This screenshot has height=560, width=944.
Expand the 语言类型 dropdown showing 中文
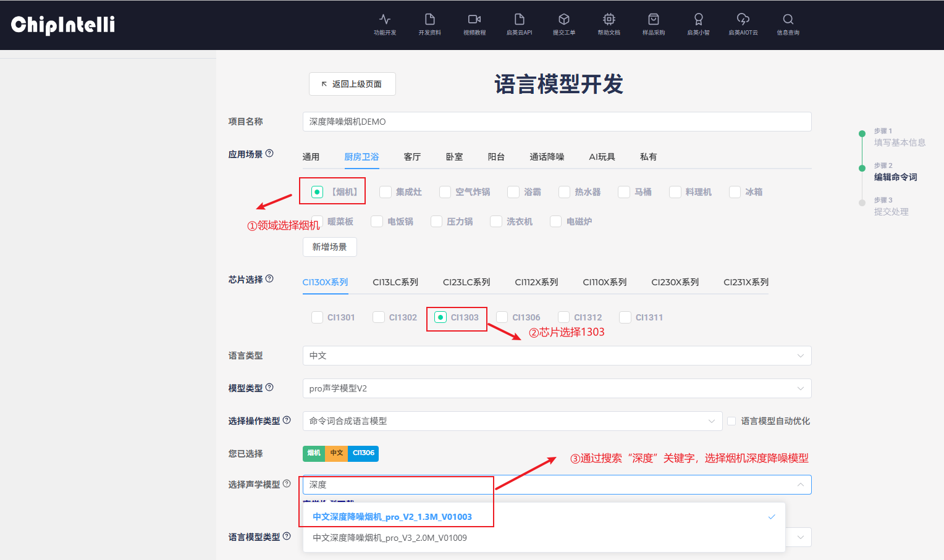point(556,356)
